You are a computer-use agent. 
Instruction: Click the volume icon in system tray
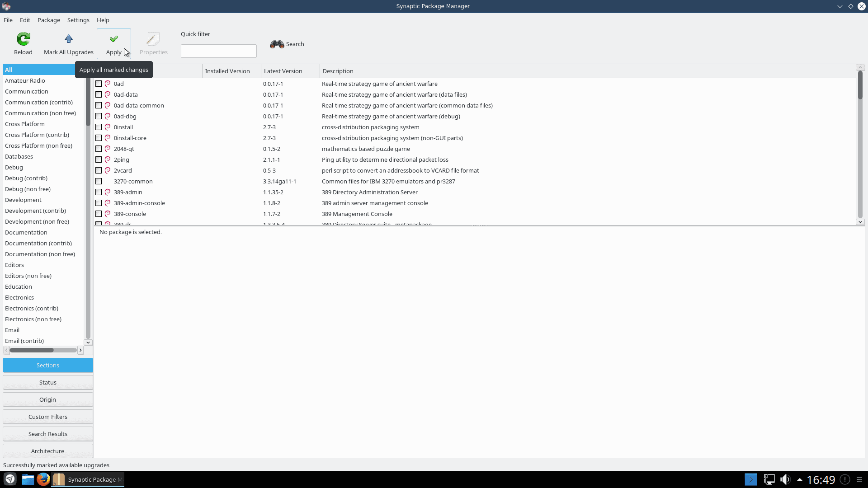point(785,479)
